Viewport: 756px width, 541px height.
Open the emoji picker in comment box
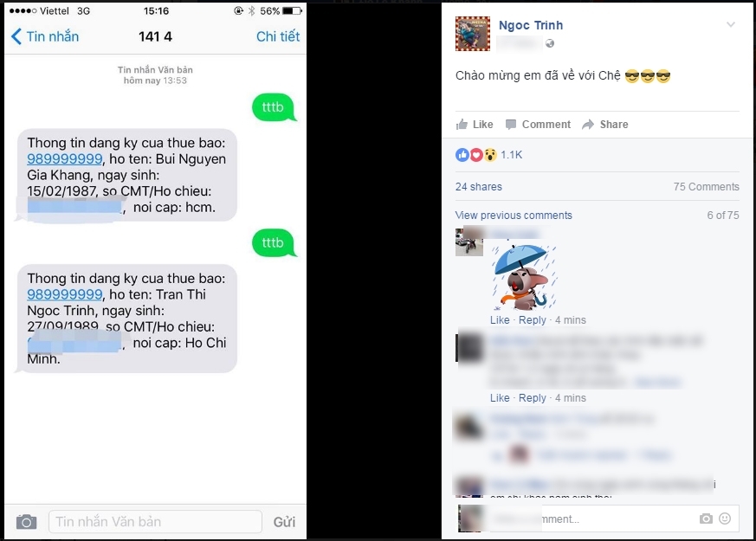coord(725,518)
